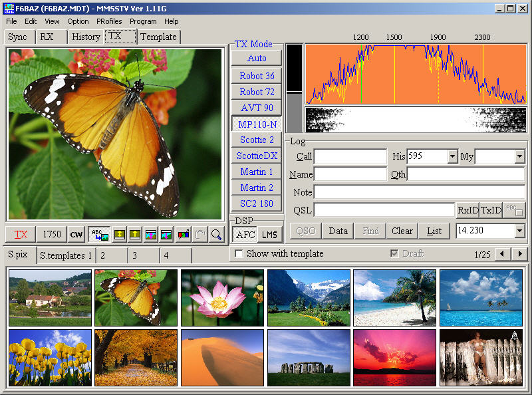The image size is (532, 395).
Task: Open the His RST dropdown
Action: [452, 157]
